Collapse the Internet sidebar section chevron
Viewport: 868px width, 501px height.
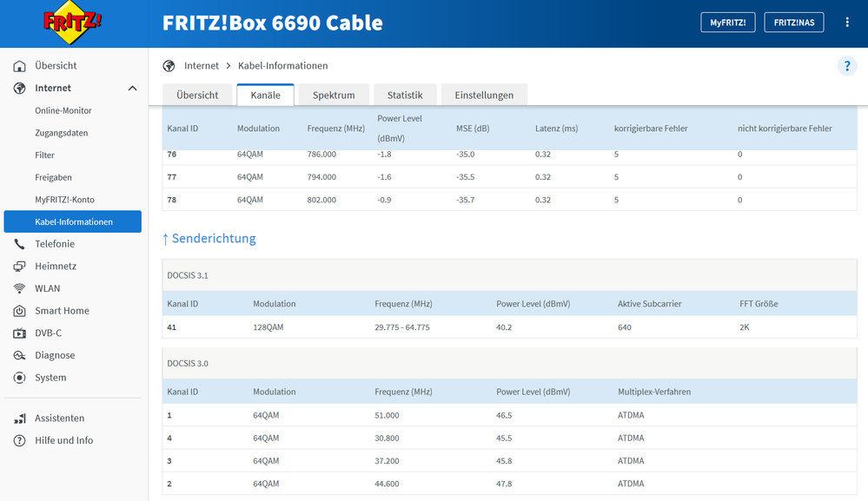pyautogui.click(x=132, y=88)
